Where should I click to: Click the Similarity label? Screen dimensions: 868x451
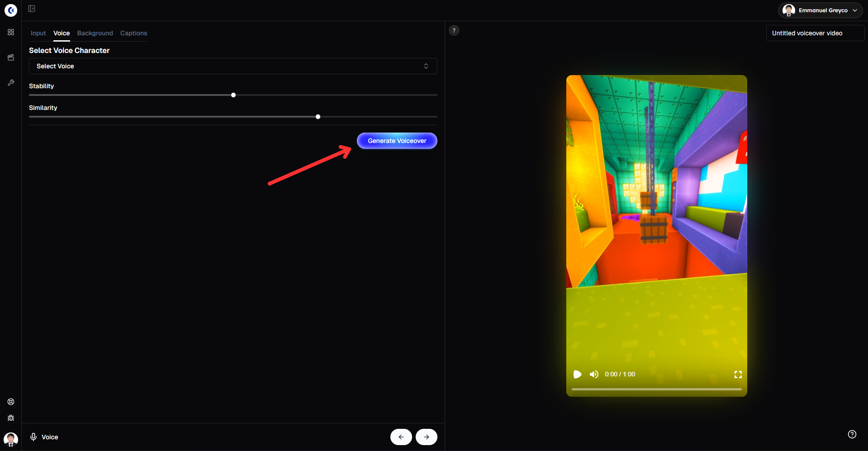tap(43, 108)
